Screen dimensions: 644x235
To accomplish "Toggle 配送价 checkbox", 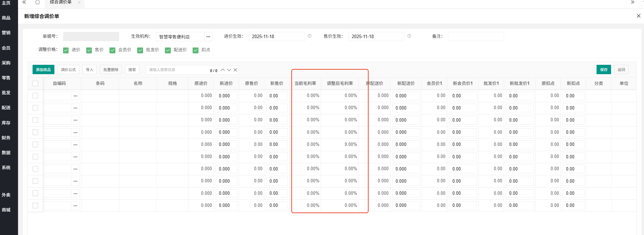I will click(168, 50).
